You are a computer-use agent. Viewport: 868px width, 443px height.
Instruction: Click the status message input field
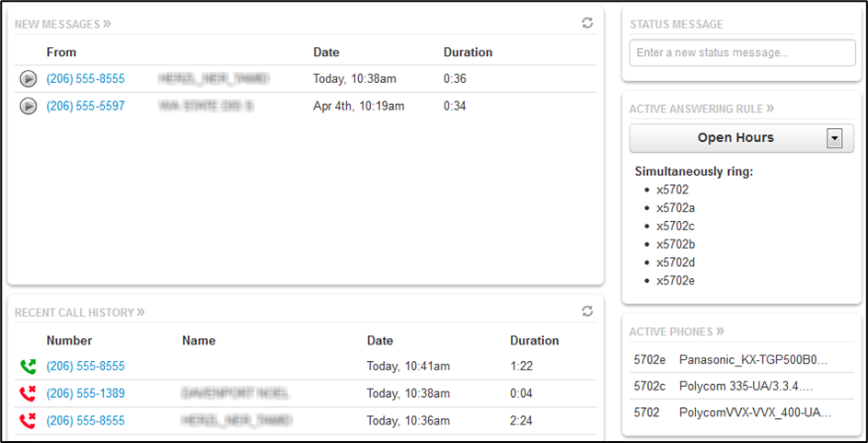(742, 52)
